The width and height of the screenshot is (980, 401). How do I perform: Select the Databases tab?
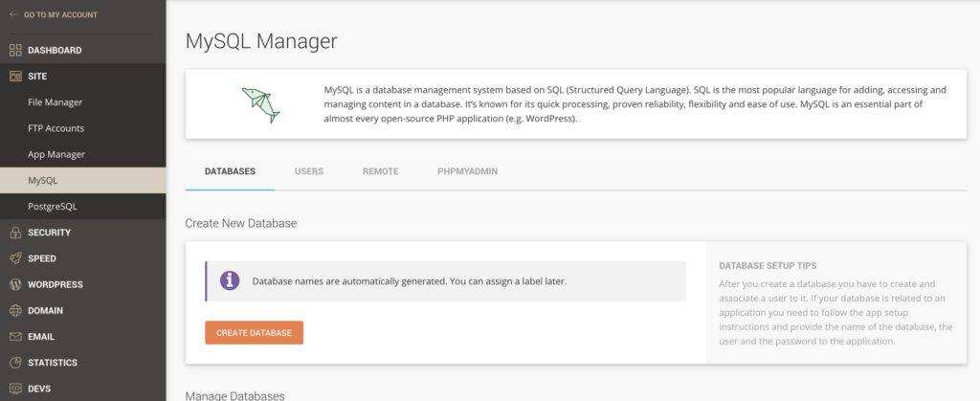(x=230, y=171)
